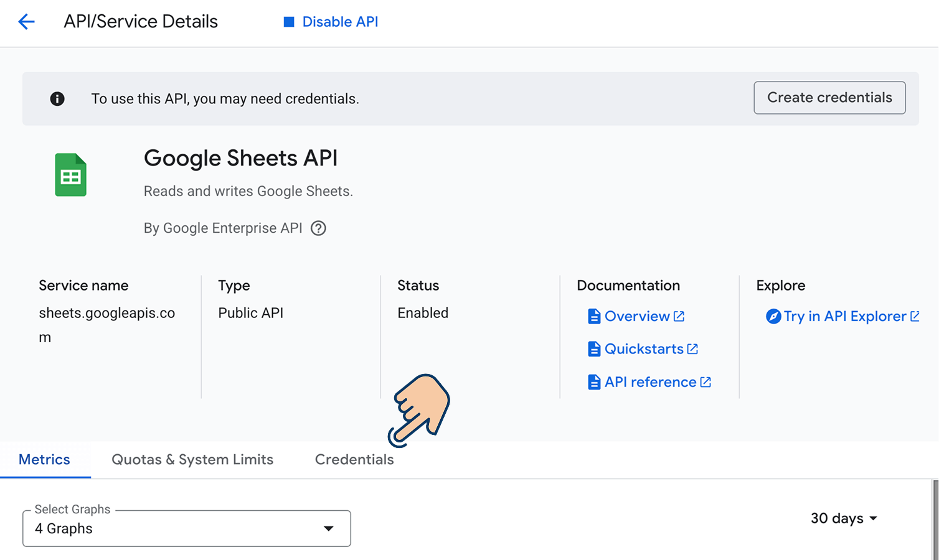
Task: Switch to the Credentials tab
Action: coord(354,460)
